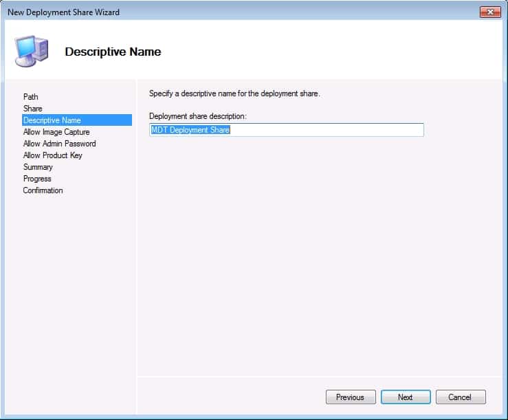
Task: Click the Deployment share description input field
Action: click(287, 130)
